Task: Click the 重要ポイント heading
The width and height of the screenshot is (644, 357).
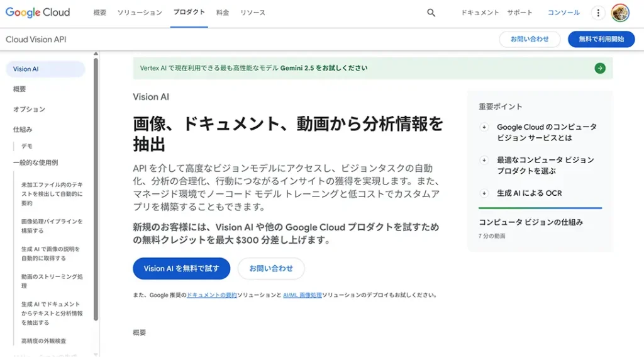Action: tap(500, 106)
